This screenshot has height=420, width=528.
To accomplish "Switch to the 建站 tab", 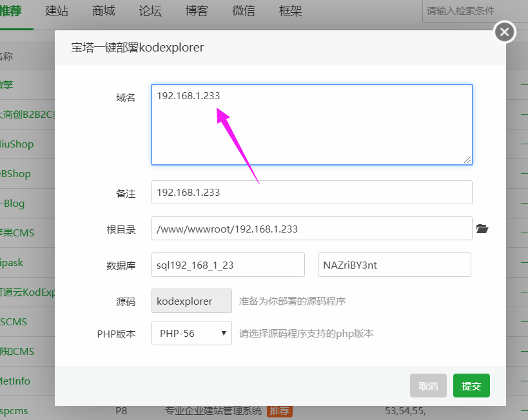I will (57, 11).
